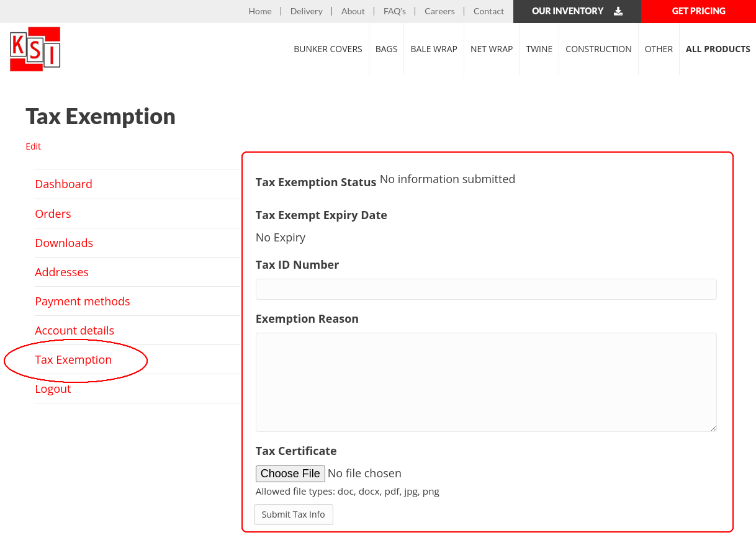Select Bale Wrap in the navigation
Image resolution: width=756 pixels, height=535 pixels.
tap(434, 49)
